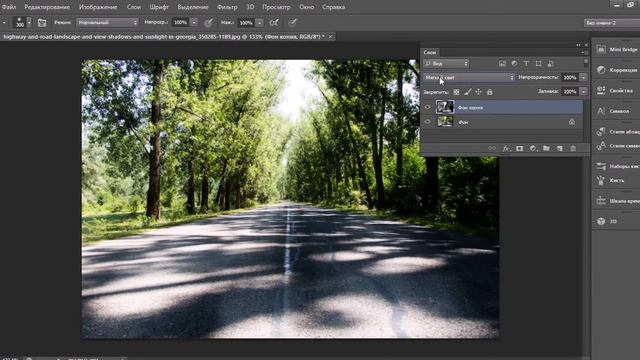
Task: Toggle pressure for opacity icon
Action: click(x=208, y=22)
